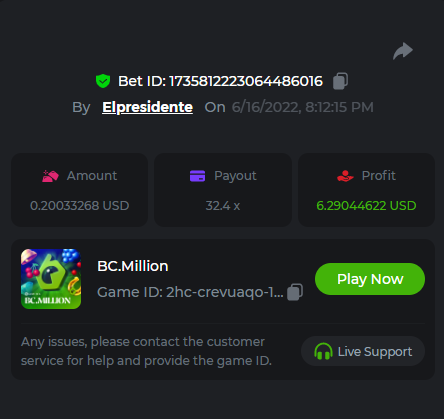Click the 32.4 x payout value

click(x=223, y=206)
